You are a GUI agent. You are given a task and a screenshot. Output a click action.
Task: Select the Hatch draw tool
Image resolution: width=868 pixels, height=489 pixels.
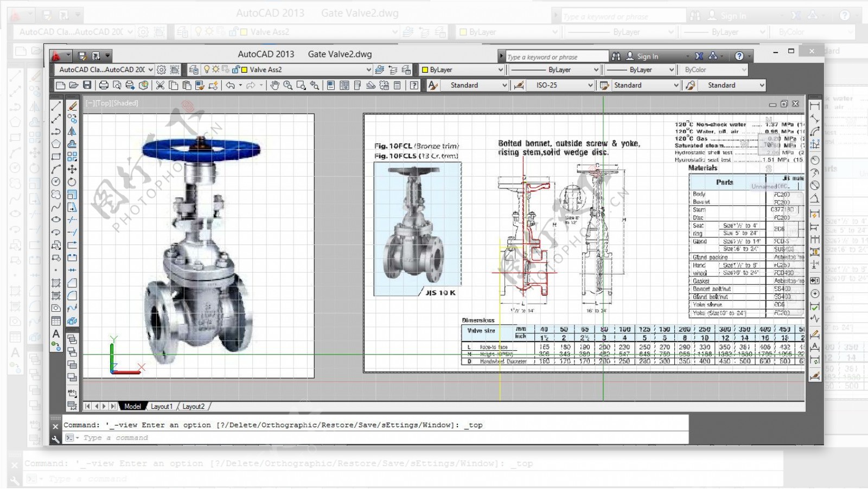56,283
